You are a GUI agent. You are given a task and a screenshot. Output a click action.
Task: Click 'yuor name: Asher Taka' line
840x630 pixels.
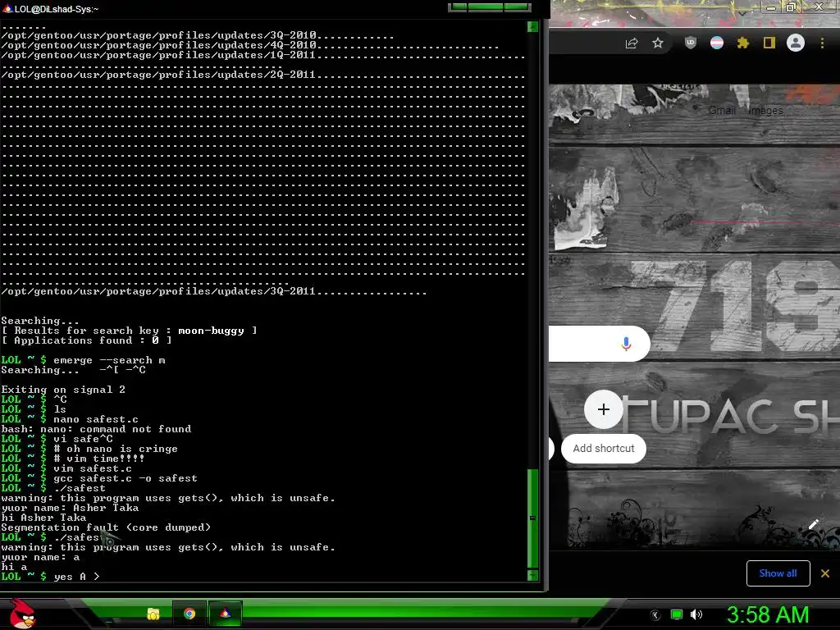[x=70, y=507]
